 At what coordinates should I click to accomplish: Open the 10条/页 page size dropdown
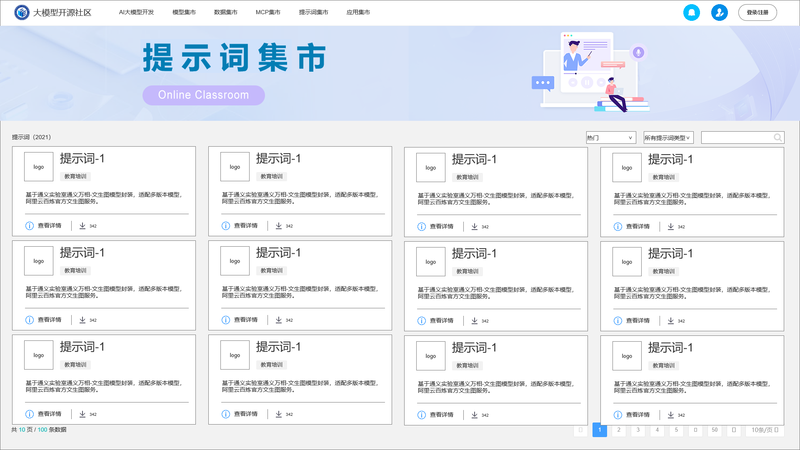[x=764, y=430]
